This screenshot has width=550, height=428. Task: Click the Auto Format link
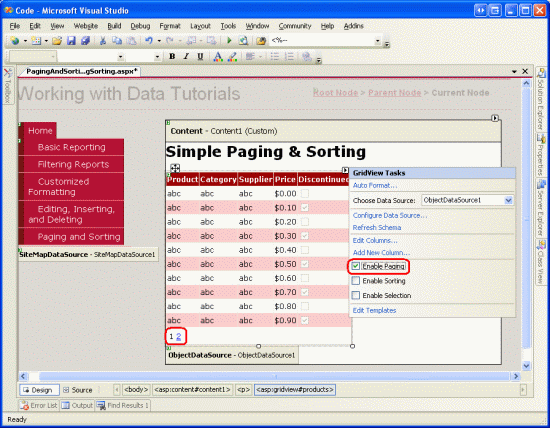(x=375, y=185)
